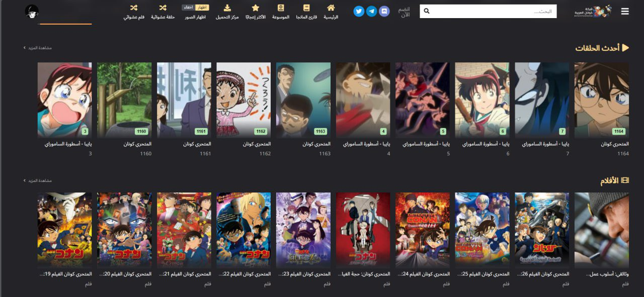Open the Conan Film 21 poster
The width and height of the screenshot is (644, 297).
pos(184,230)
